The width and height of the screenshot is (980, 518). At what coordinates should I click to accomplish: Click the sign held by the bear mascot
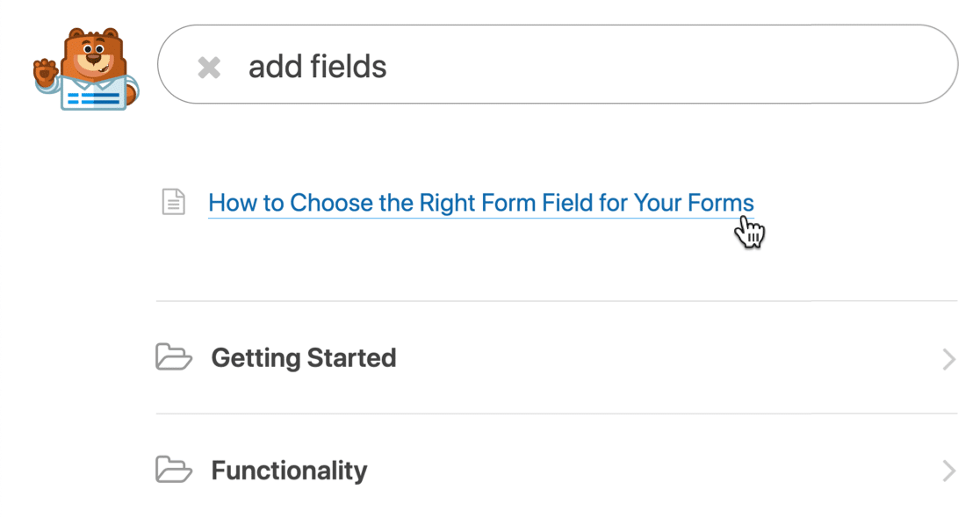point(94,94)
